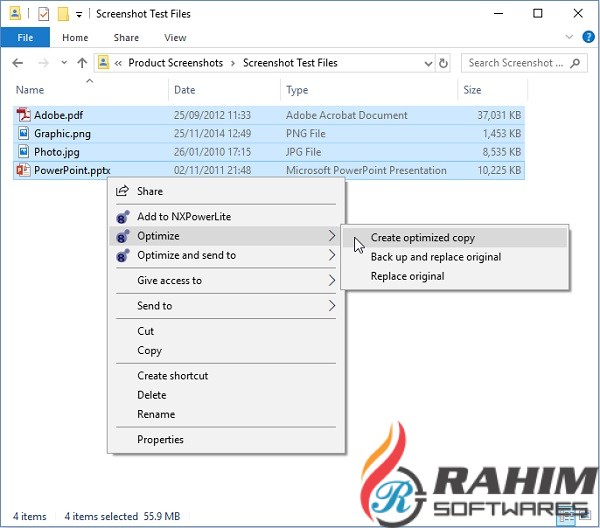The width and height of the screenshot is (600, 528).
Task: Click 4 items selected in the status bar
Action: [x=101, y=517]
